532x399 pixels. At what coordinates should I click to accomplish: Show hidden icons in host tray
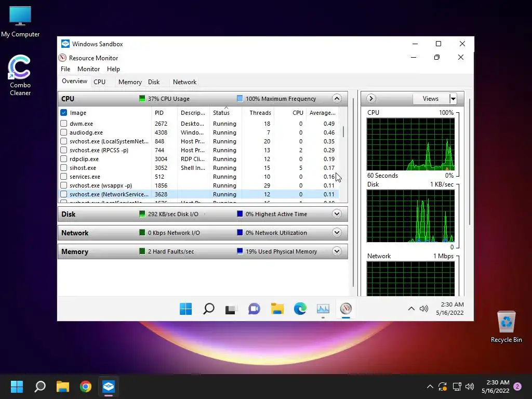pyautogui.click(x=430, y=387)
